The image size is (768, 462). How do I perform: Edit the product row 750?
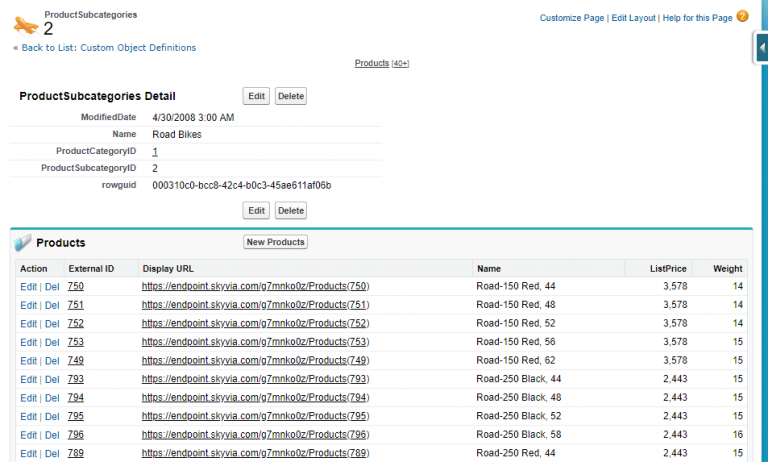tap(27, 287)
